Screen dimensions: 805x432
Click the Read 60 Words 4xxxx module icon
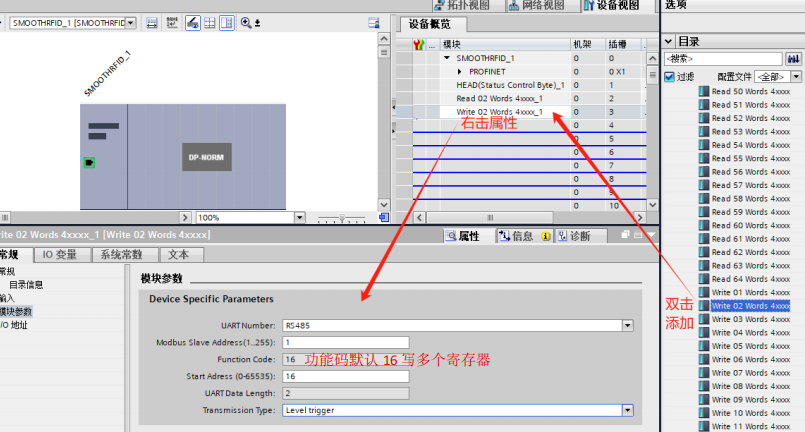click(704, 226)
